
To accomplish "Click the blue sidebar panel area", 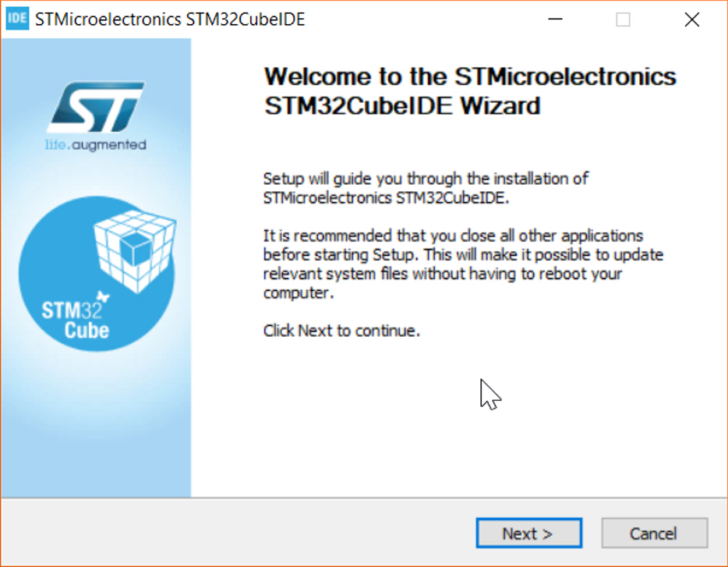I will (x=97, y=429).
